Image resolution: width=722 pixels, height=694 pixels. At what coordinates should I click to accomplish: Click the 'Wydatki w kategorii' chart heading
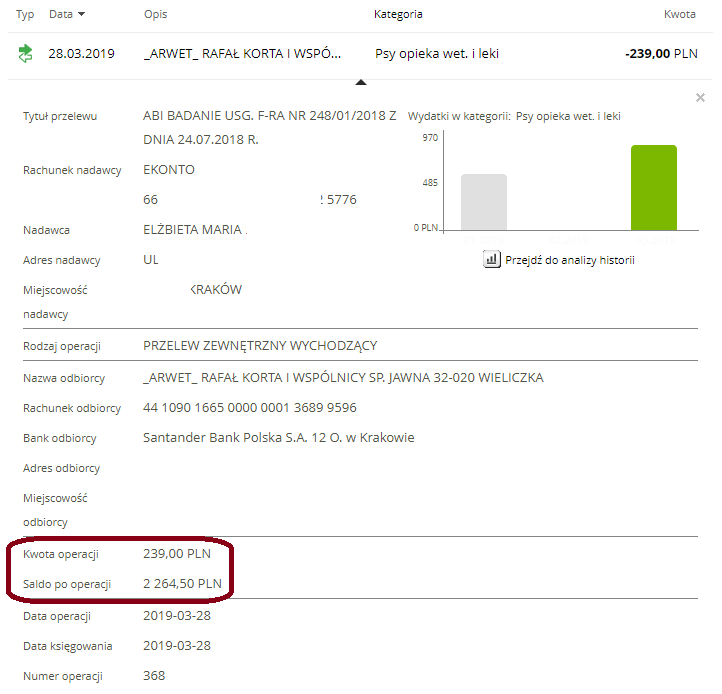coord(514,116)
